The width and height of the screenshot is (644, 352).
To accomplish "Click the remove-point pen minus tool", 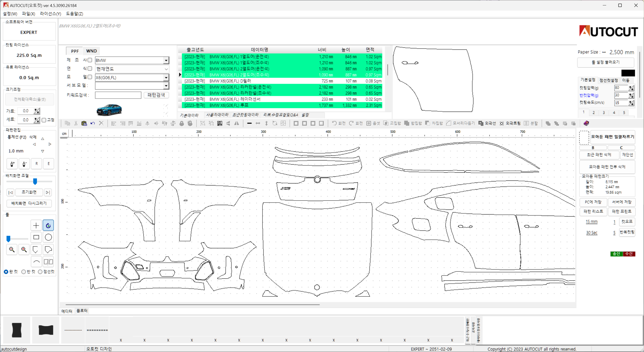I will 24,164.
